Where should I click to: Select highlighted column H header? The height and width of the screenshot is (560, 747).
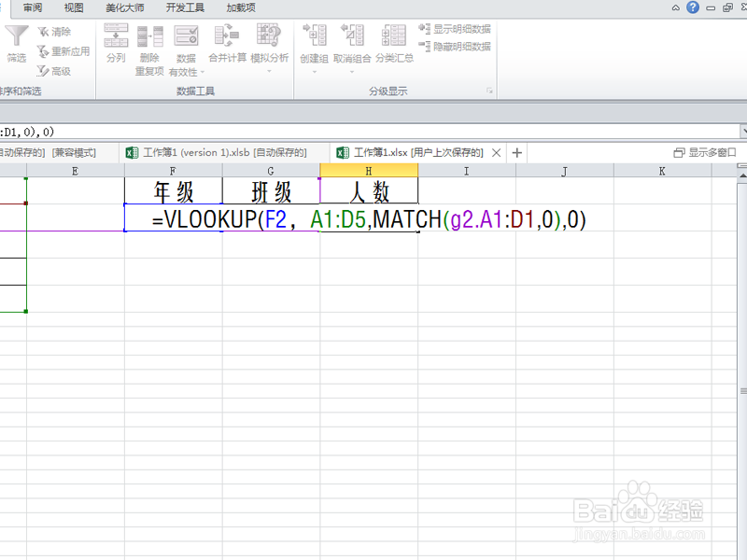369,171
